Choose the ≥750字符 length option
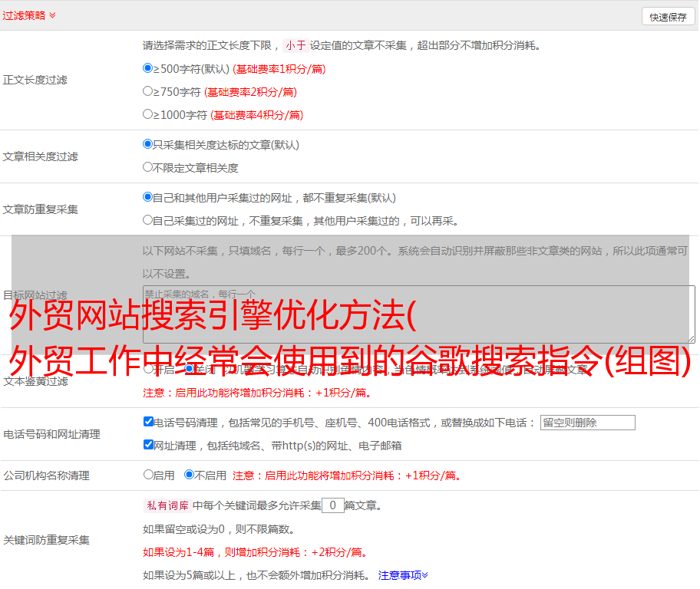This screenshot has height=589, width=700. (x=148, y=91)
